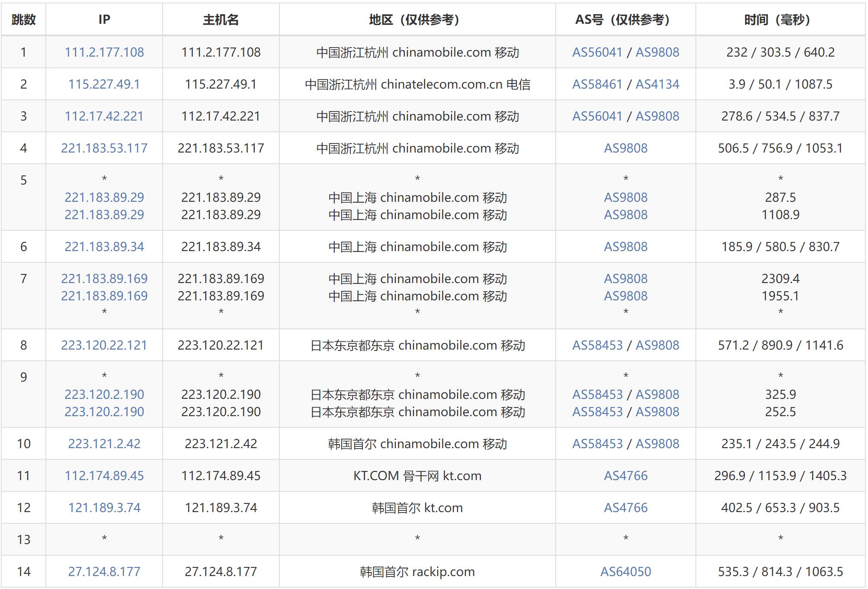Click AS9808 link in hop 4
Viewport: 868px width, 589px height.
[626, 148]
